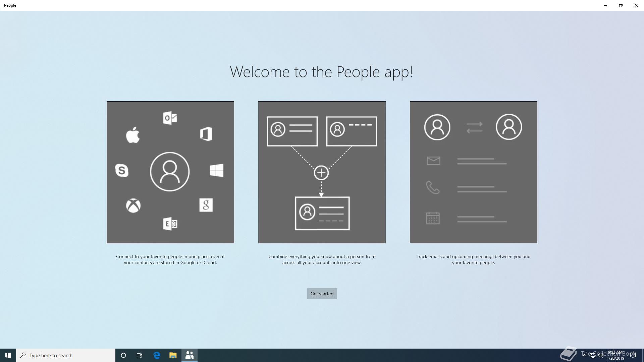Click the 'Combine everything you know' caption

pos(322,259)
